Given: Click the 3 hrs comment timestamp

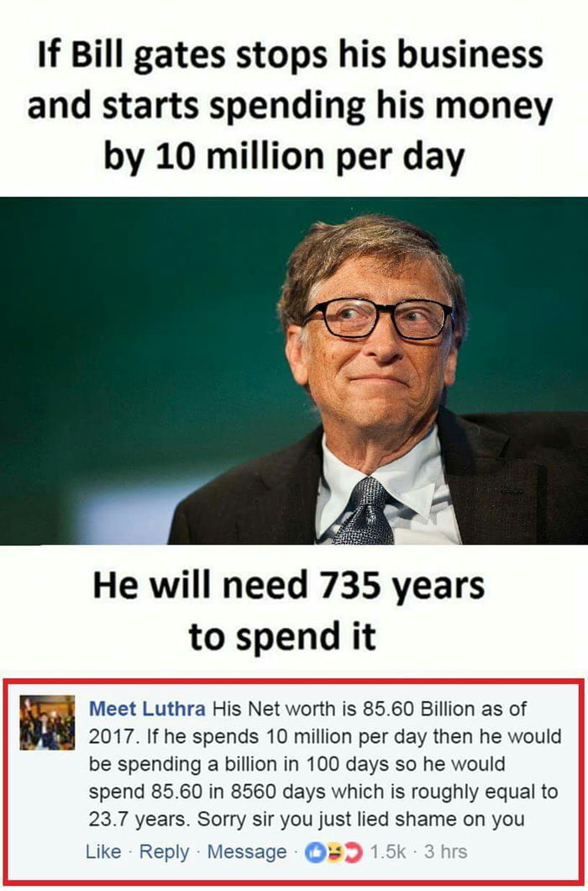Looking at the screenshot, I should click(x=446, y=851).
